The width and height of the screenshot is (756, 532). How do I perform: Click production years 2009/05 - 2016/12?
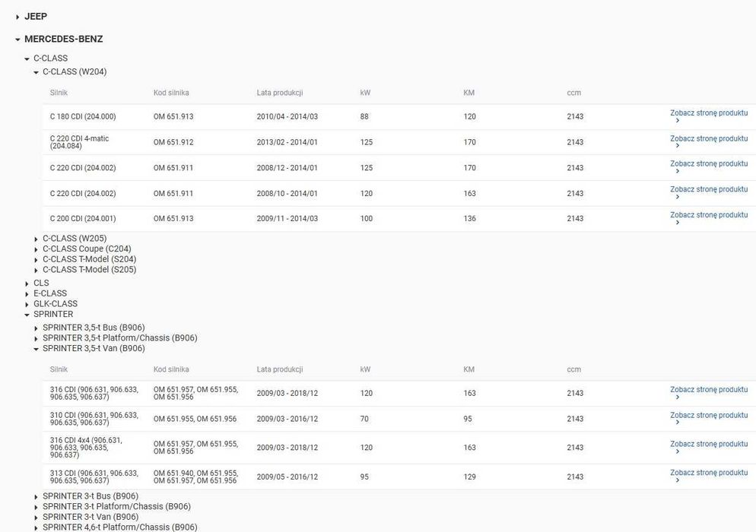[x=287, y=477]
